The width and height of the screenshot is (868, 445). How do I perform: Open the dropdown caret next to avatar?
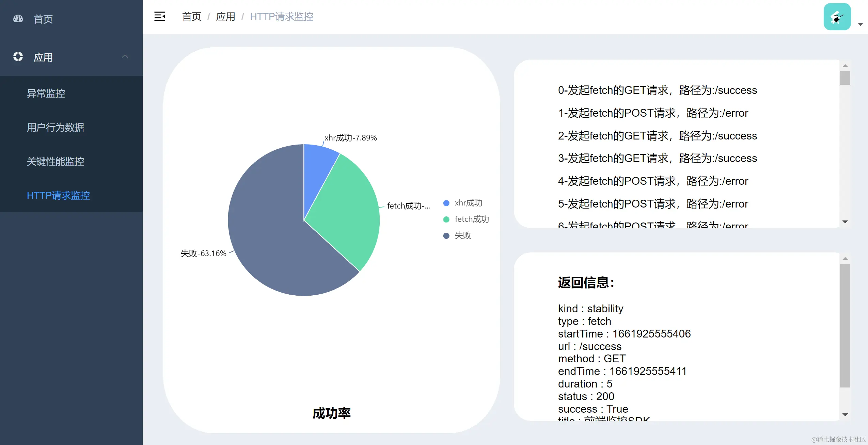tap(860, 24)
